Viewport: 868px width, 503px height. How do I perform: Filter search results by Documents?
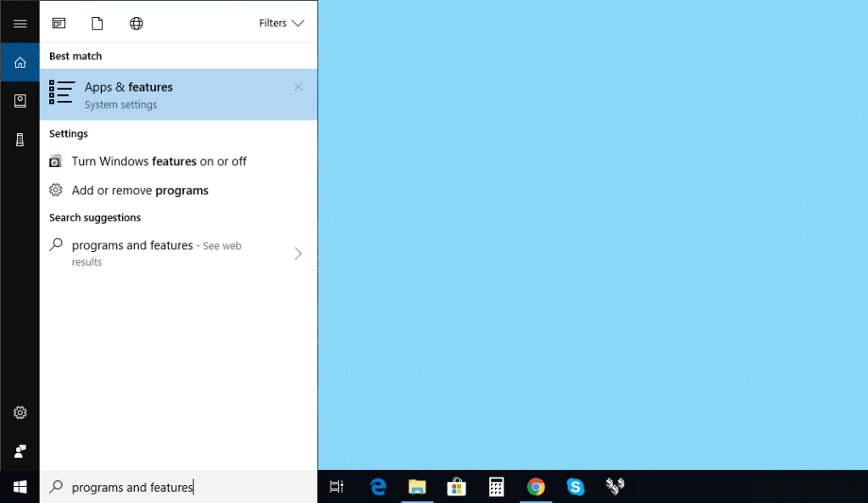[x=97, y=22]
